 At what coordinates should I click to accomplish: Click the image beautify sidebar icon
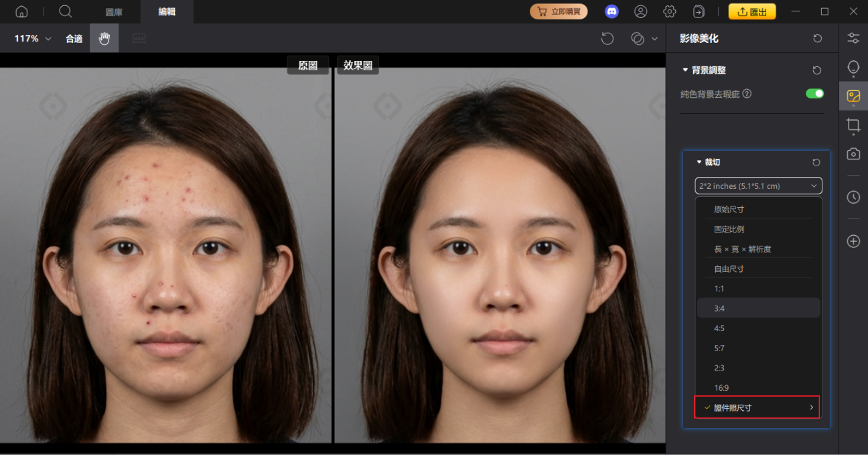(x=853, y=96)
